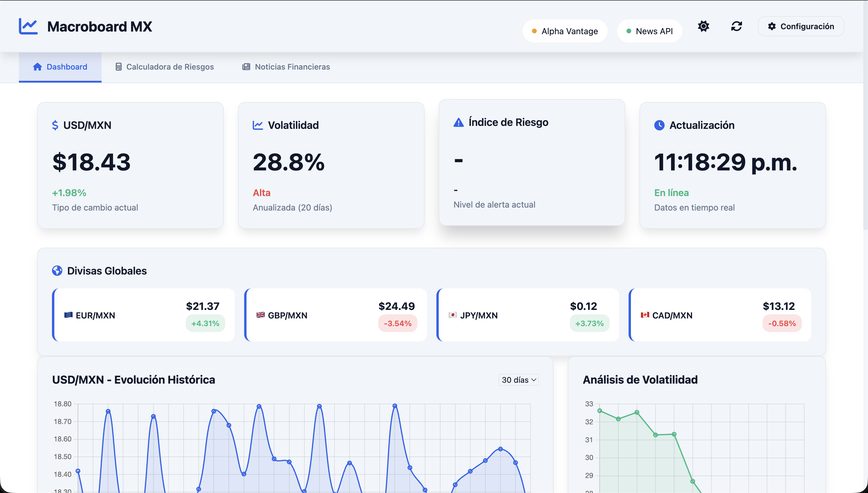The width and height of the screenshot is (868, 493).
Task: Open the Configuración settings button
Action: [x=801, y=26]
